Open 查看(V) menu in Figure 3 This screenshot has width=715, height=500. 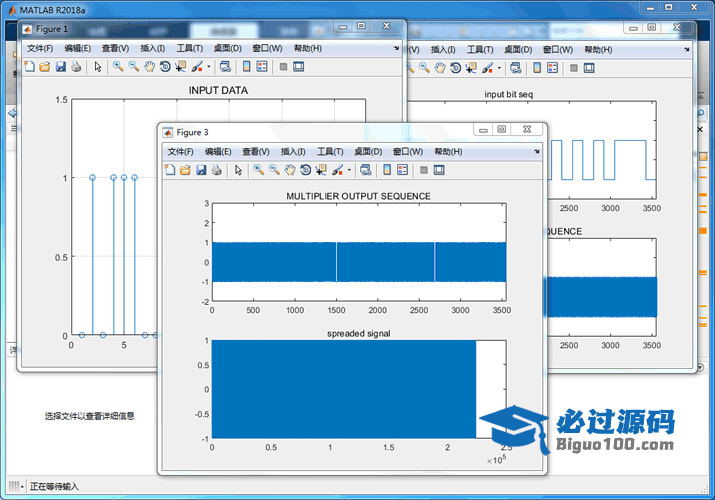pos(256,152)
